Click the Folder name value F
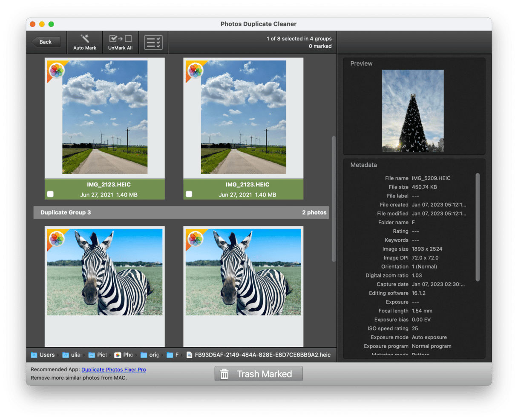This screenshot has width=518, height=420. tap(413, 223)
